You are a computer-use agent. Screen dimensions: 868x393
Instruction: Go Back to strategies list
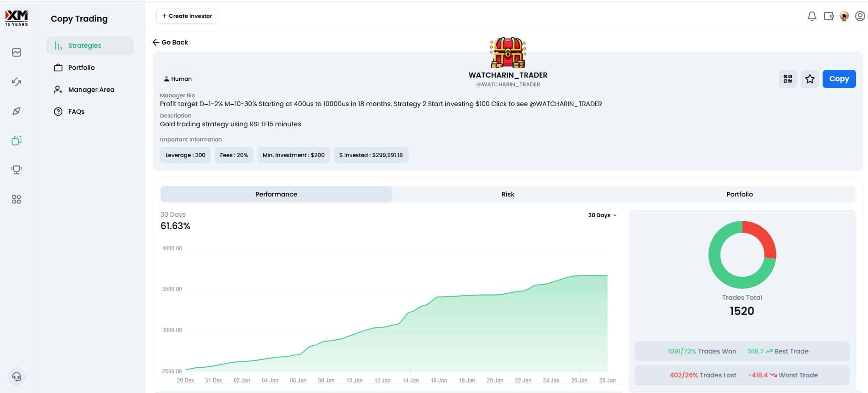[170, 42]
